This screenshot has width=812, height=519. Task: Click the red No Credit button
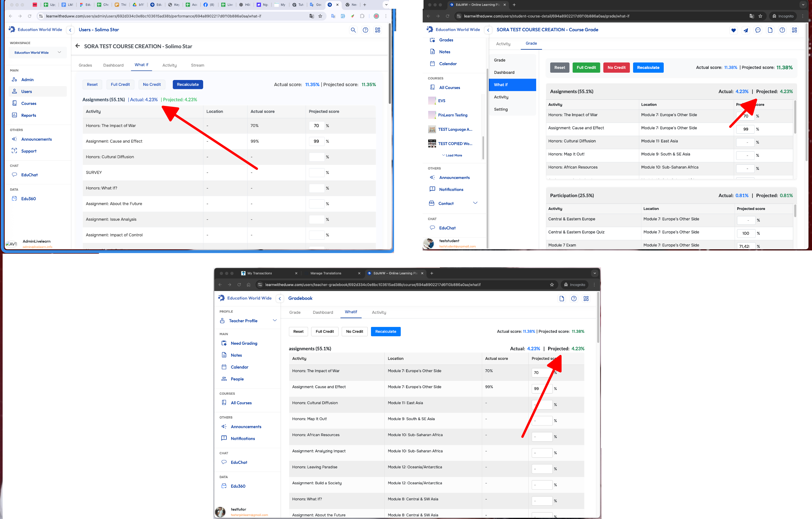pos(616,67)
